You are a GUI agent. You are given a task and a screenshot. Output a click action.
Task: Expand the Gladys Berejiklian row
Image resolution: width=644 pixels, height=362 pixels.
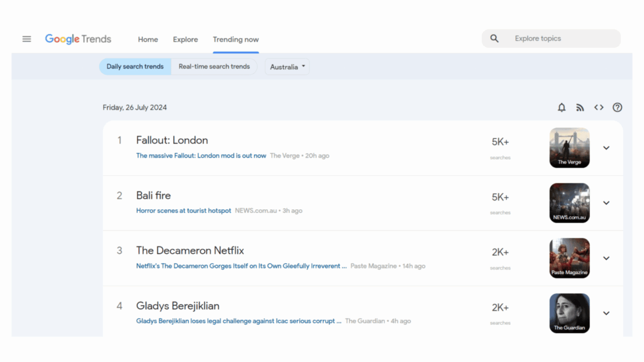coord(606,313)
